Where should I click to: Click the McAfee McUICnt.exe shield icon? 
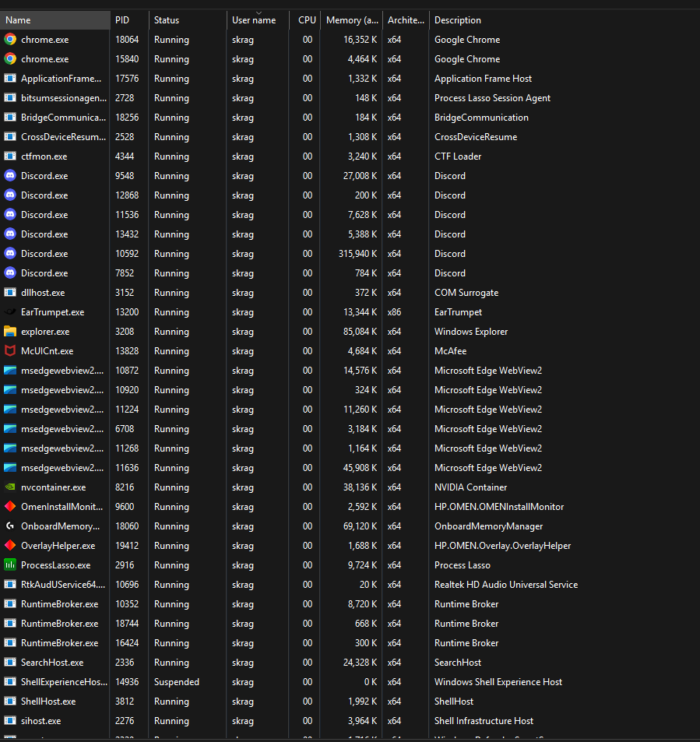point(10,350)
